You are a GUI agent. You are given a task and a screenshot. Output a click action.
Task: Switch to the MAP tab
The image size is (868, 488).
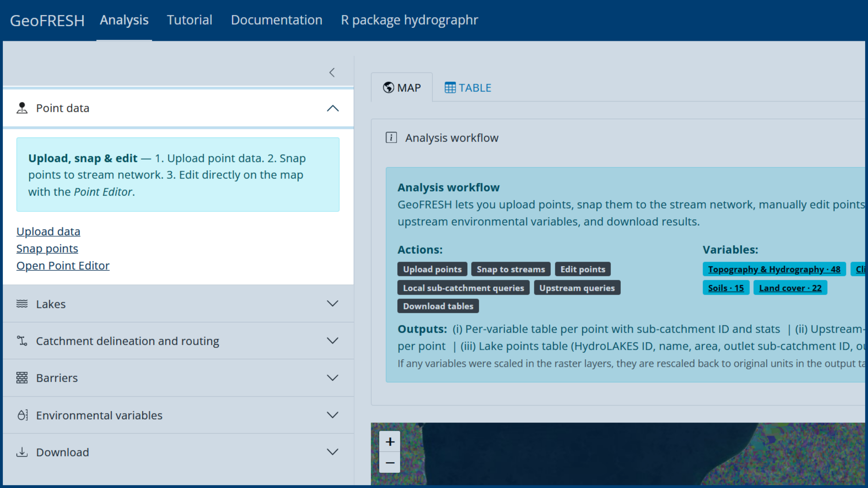[x=402, y=87]
